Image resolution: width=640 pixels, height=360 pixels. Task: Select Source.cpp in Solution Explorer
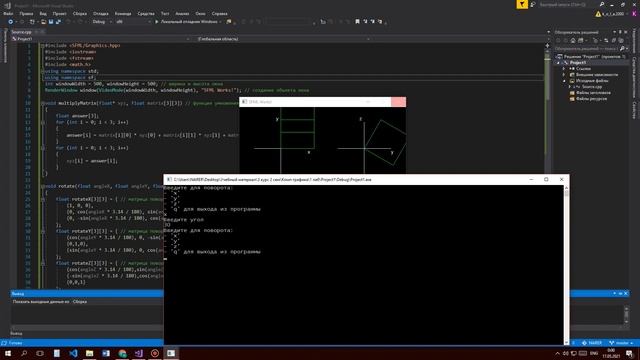point(591,87)
